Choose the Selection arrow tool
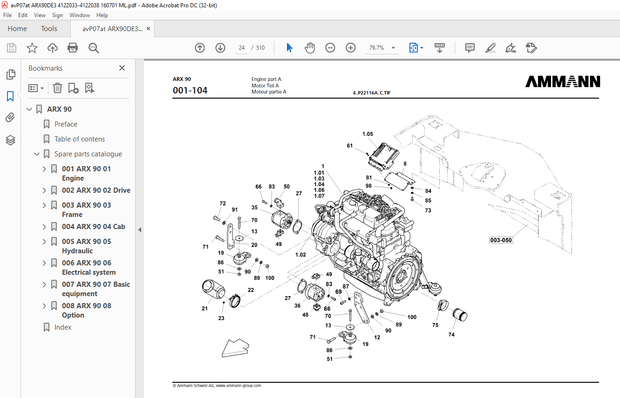Image resolution: width=620 pixels, height=398 pixels. tap(289, 48)
